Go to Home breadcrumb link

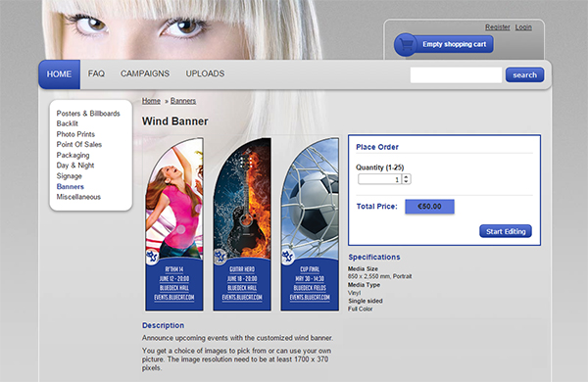point(151,101)
